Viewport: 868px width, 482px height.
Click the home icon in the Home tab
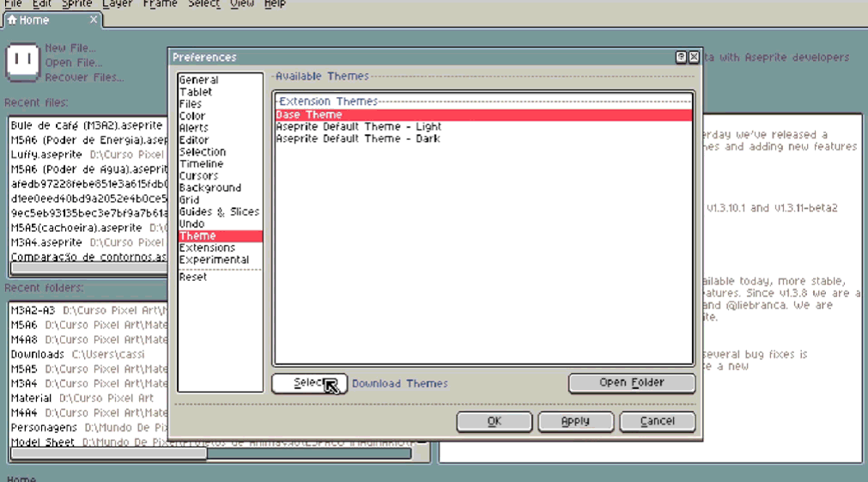[12, 20]
